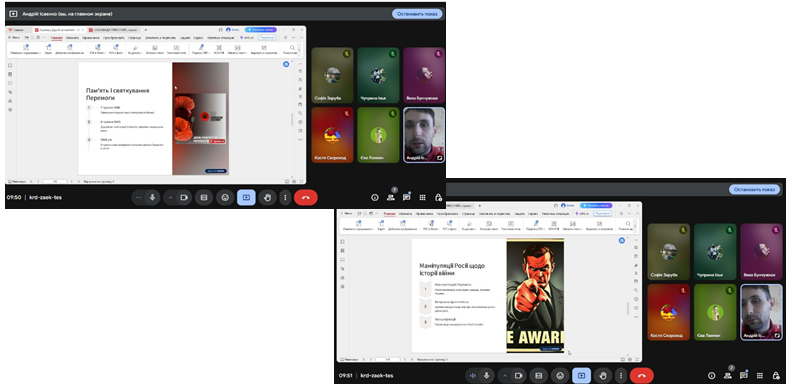The width and height of the screenshot is (786, 384).
Task: Open host controls lock in the 09:51 Meet screenshot
Action: coord(775,375)
